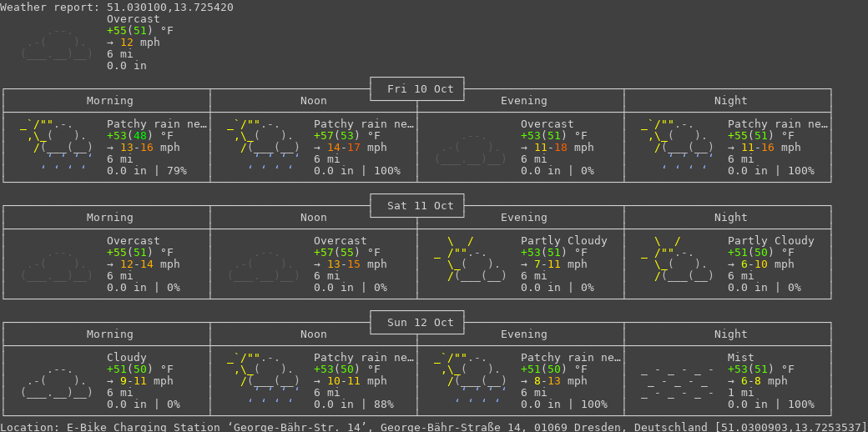The height and width of the screenshot is (432, 868).
Task: Click Friday night's patchy rain icon
Action: pyautogui.click(x=678, y=143)
